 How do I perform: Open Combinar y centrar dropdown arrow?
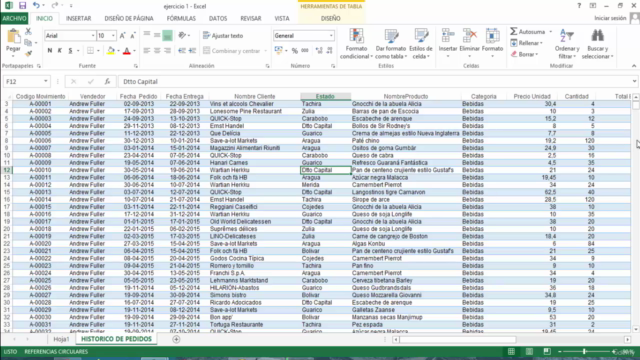coord(266,51)
